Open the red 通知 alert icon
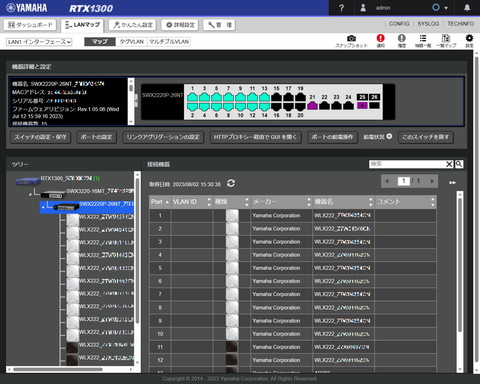The image size is (480, 384). pos(380,38)
